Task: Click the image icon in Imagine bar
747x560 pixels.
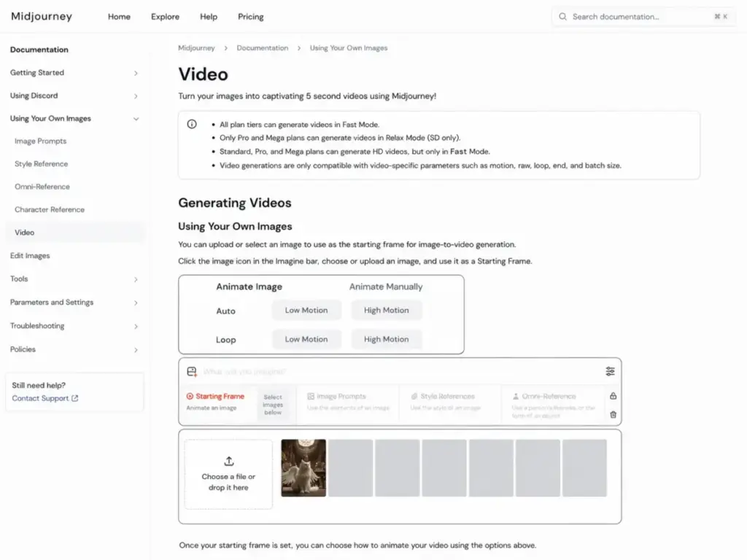Action: point(192,371)
